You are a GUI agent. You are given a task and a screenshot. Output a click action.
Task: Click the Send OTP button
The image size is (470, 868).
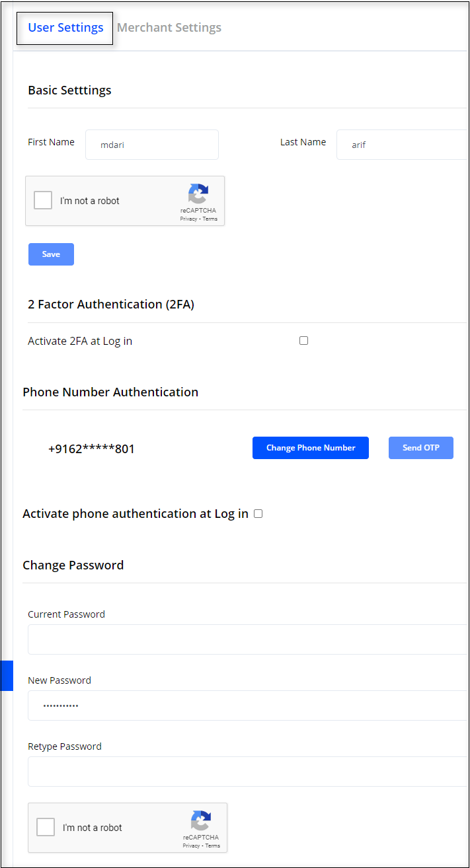(x=420, y=448)
